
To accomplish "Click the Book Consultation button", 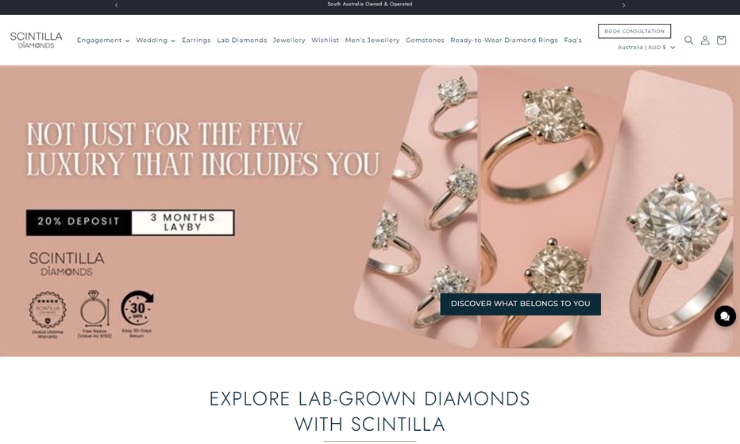I will pyautogui.click(x=634, y=31).
